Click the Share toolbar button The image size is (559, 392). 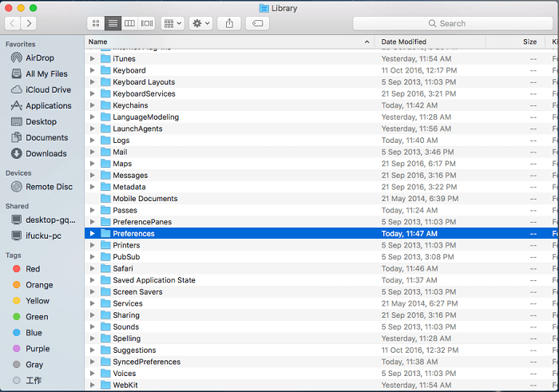point(229,24)
